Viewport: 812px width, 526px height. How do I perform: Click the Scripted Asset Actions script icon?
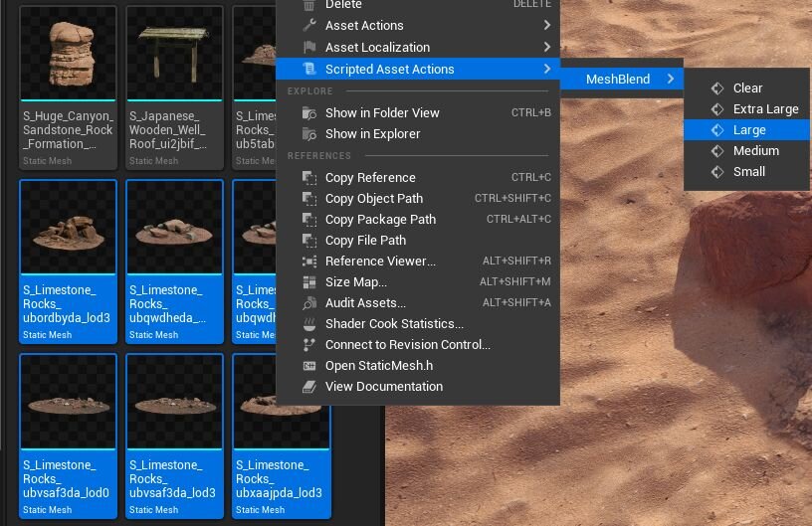click(309, 69)
